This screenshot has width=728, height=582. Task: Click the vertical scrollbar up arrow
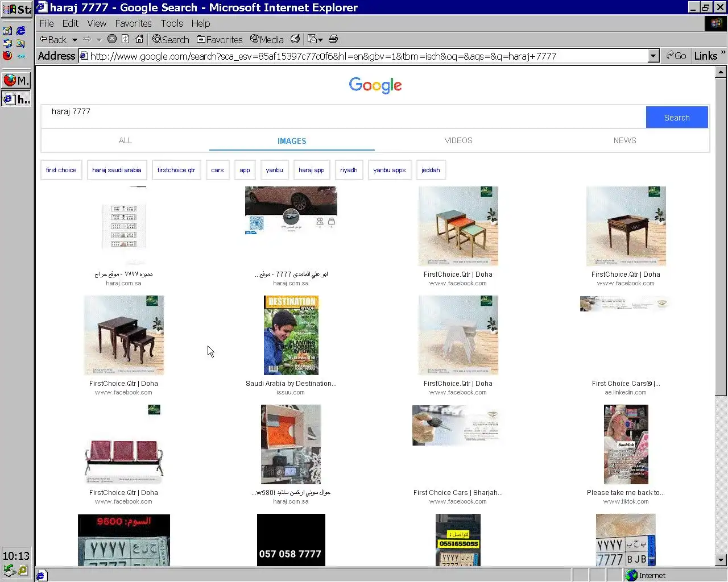721,72
